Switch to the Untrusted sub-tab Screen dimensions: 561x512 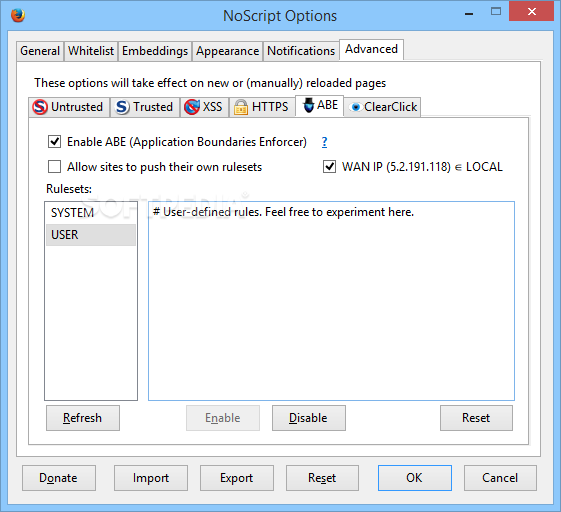point(69,107)
